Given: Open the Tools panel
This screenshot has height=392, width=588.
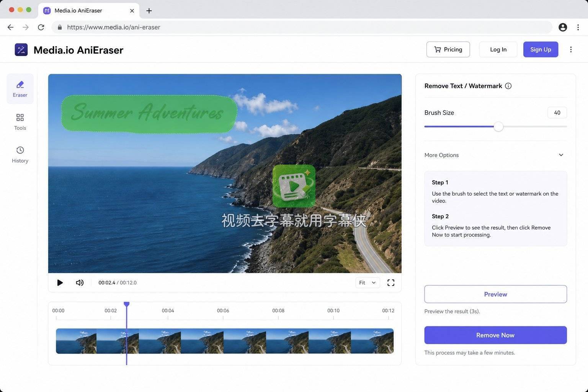Looking at the screenshot, I should (x=20, y=122).
